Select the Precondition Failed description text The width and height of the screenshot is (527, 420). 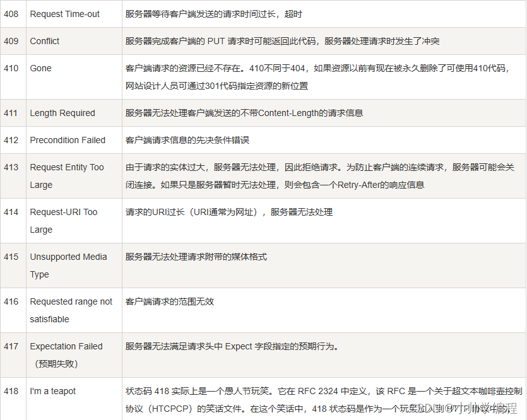(x=187, y=140)
